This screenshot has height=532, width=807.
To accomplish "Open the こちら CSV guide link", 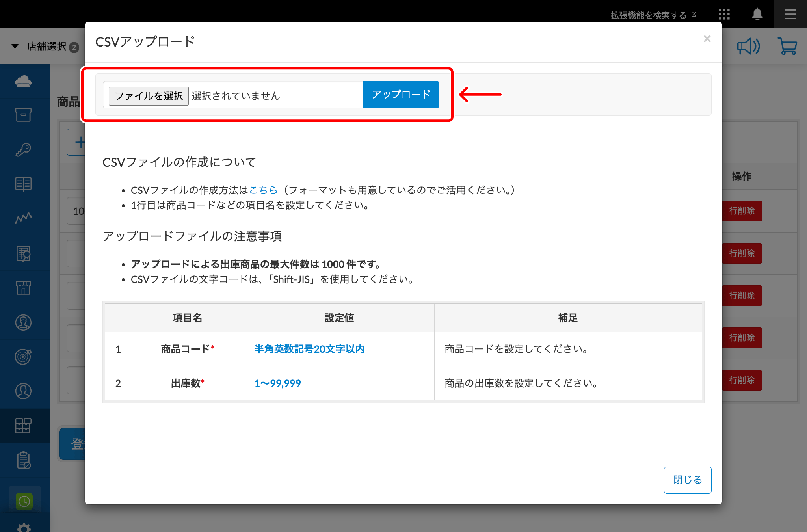I will coord(263,190).
